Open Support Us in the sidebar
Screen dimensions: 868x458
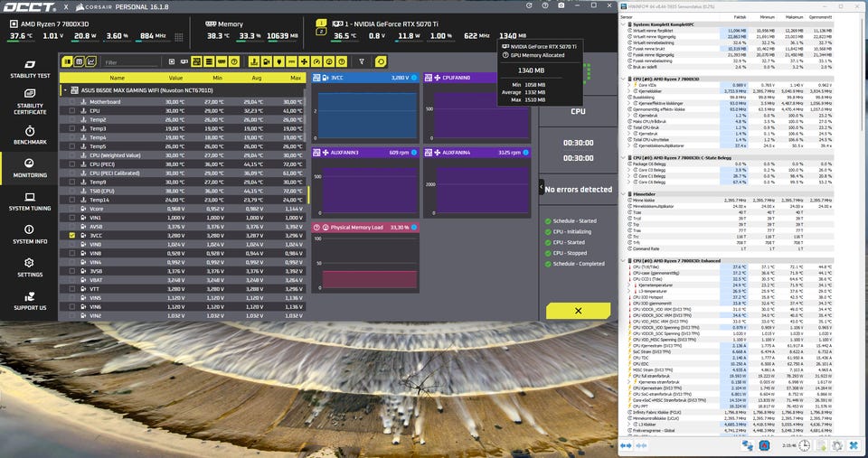30,301
